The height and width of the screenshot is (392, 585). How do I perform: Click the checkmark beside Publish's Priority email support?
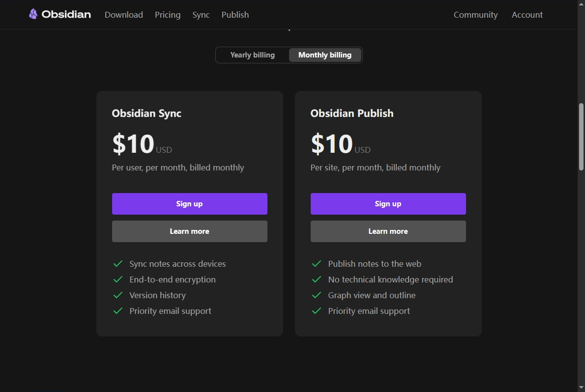pyautogui.click(x=317, y=311)
